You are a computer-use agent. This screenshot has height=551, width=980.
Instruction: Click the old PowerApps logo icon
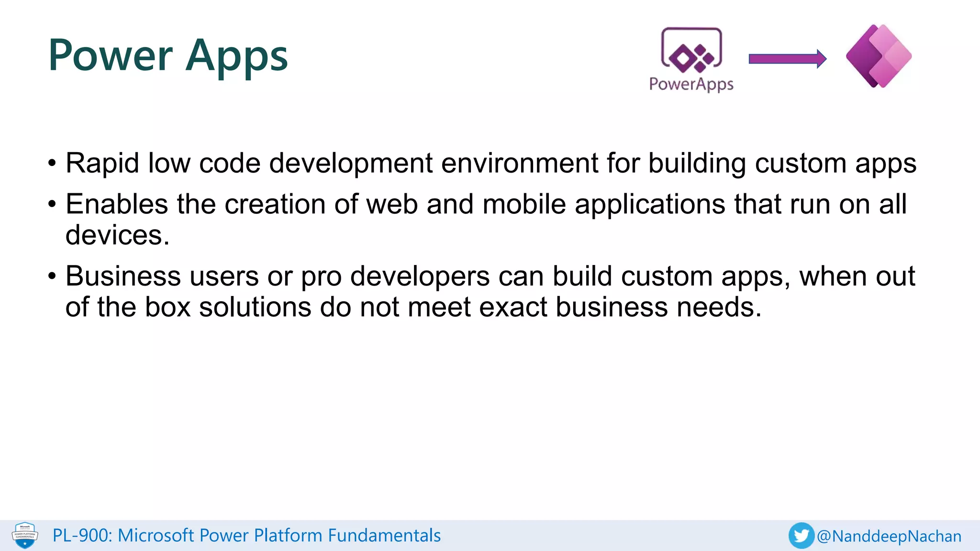point(691,50)
